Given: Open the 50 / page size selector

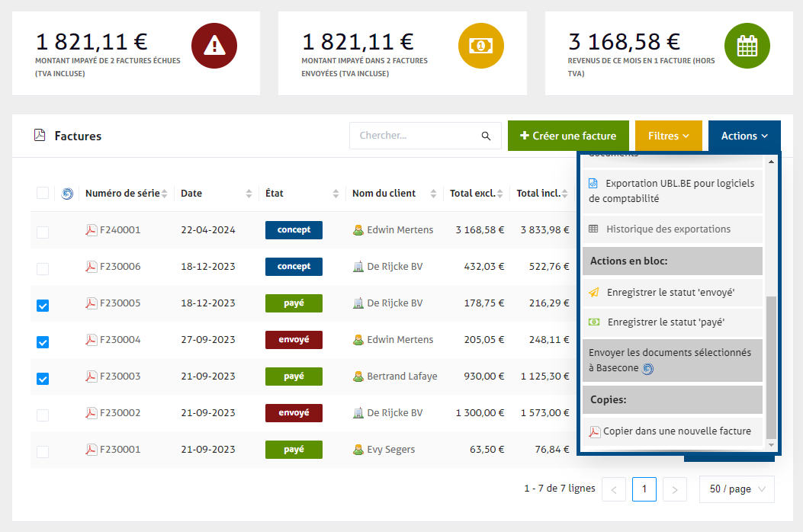Looking at the screenshot, I should tap(736, 489).
